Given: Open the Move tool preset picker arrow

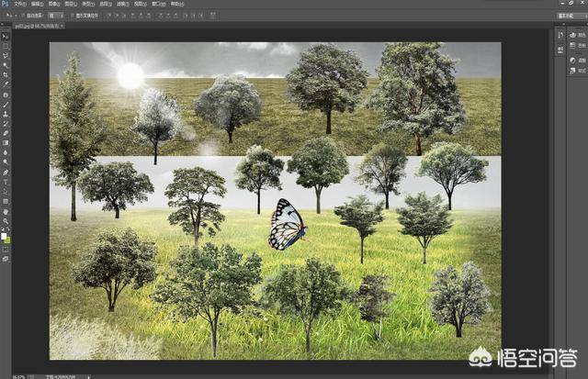Looking at the screenshot, I should click(x=13, y=16).
